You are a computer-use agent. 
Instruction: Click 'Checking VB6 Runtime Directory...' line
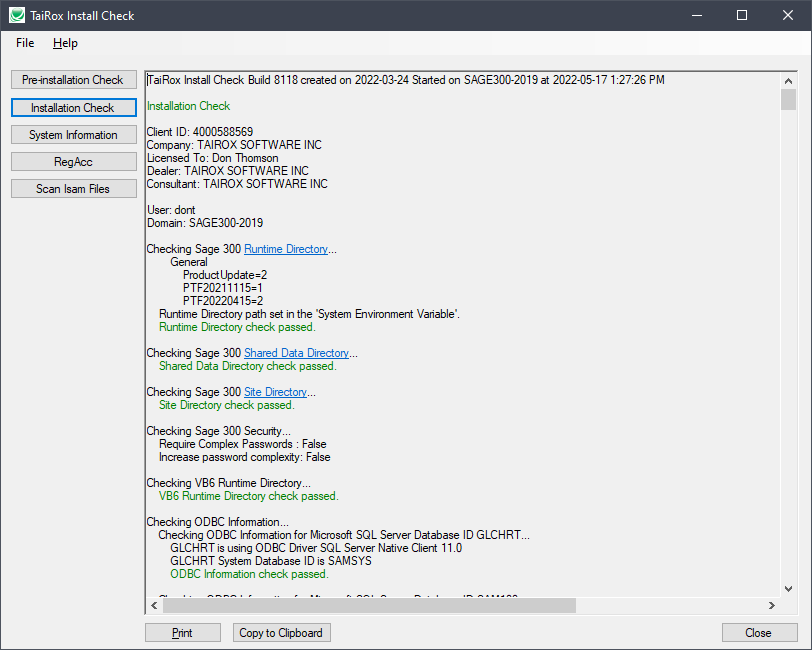click(x=228, y=483)
